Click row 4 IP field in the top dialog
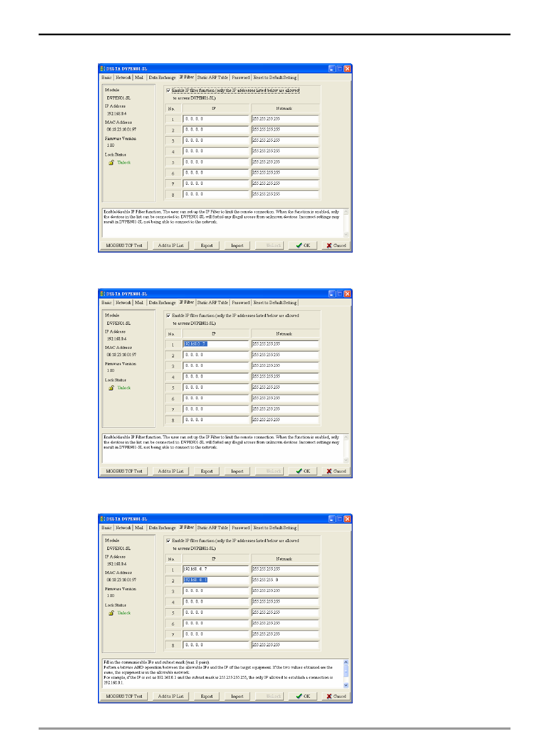The image size is (534, 756). point(216,151)
